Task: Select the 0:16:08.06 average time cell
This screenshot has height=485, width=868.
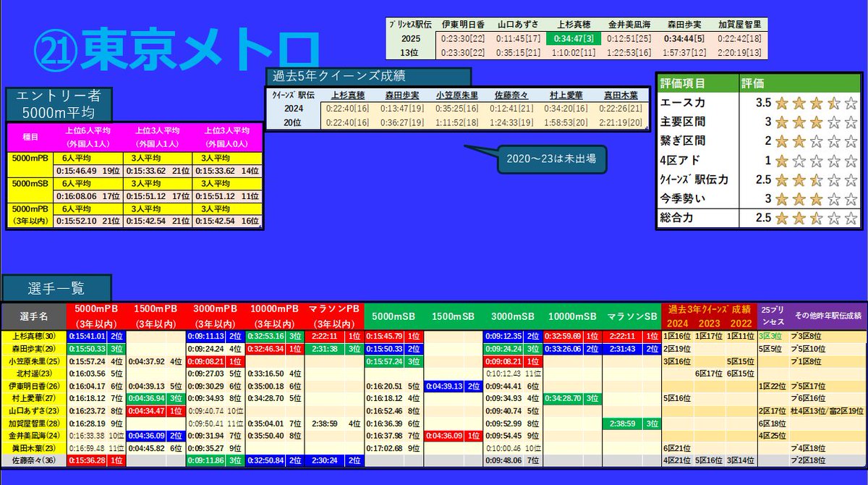Action: [90, 195]
